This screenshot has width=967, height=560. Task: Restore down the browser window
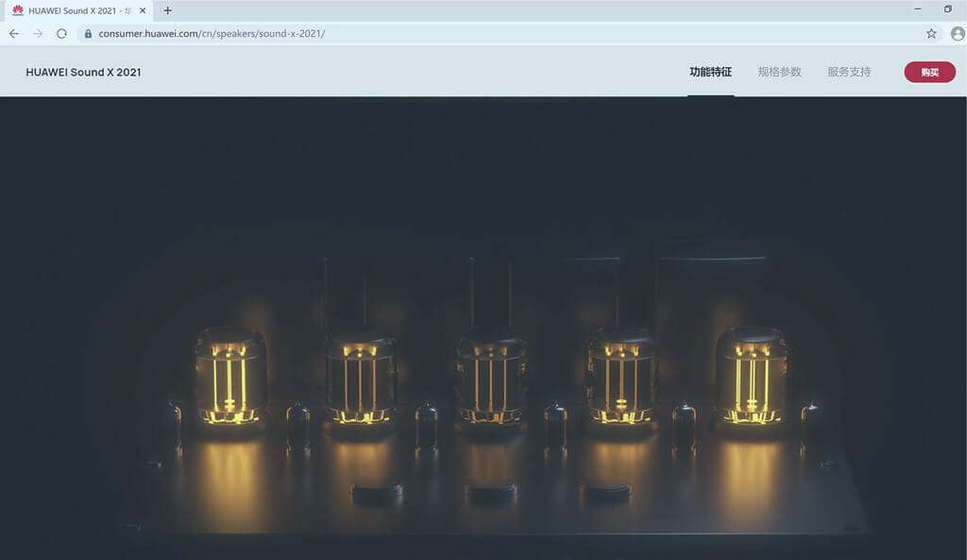point(947,9)
